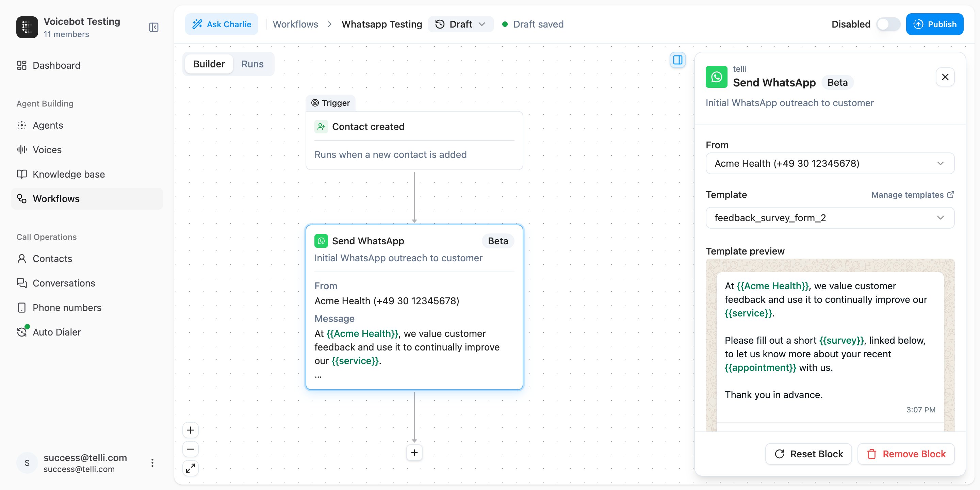This screenshot has height=490, width=980.
Task: Open Knowledge base section
Action: 87,174
